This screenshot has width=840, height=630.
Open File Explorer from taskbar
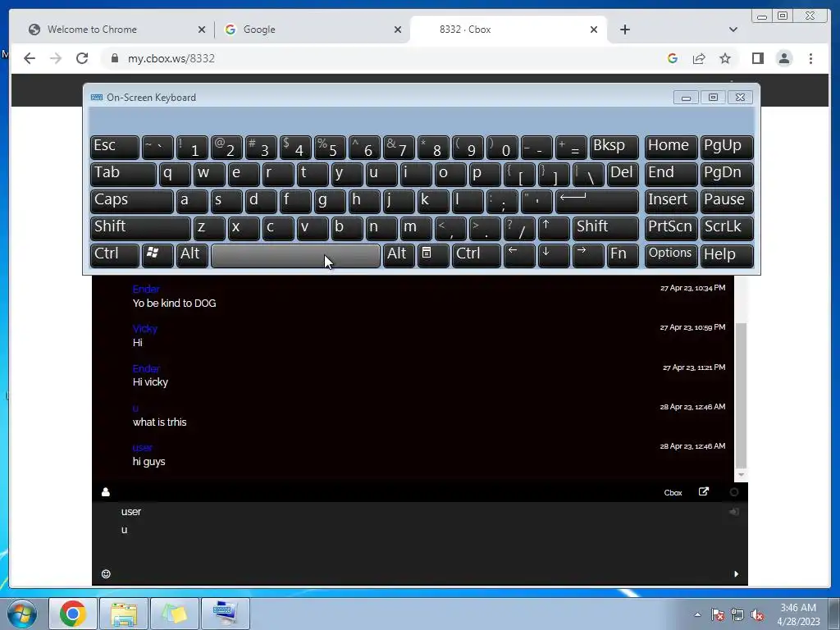[124, 614]
